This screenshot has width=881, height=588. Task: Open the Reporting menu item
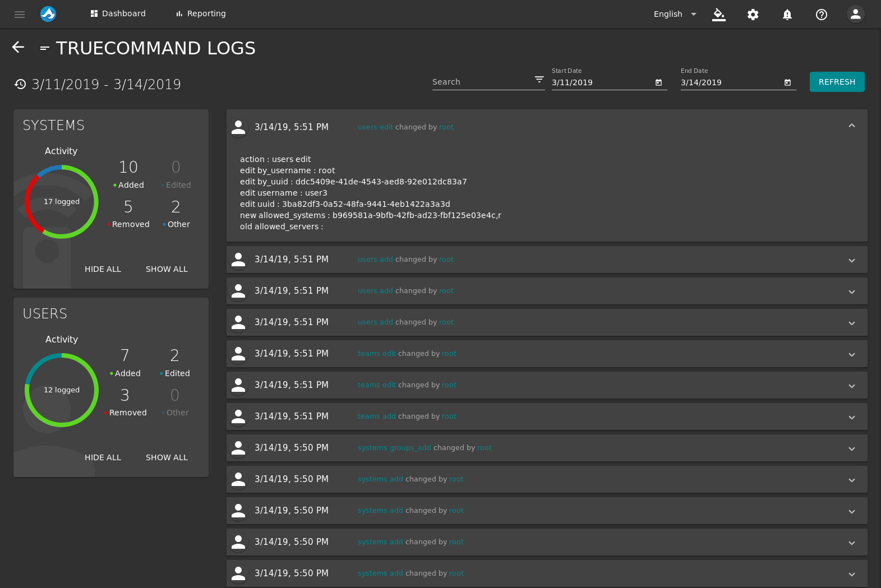point(201,13)
